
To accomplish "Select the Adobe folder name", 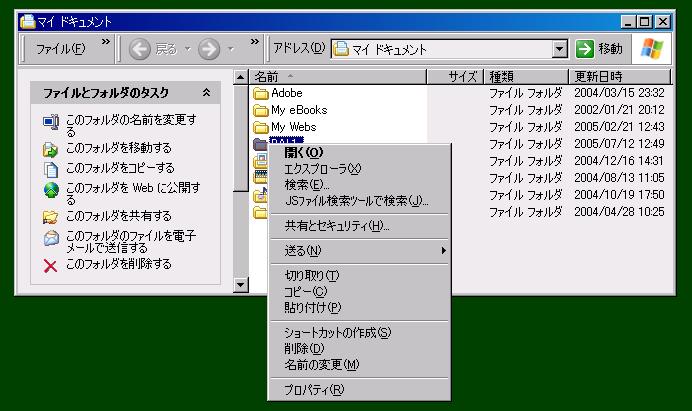I will [x=287, y=93].
